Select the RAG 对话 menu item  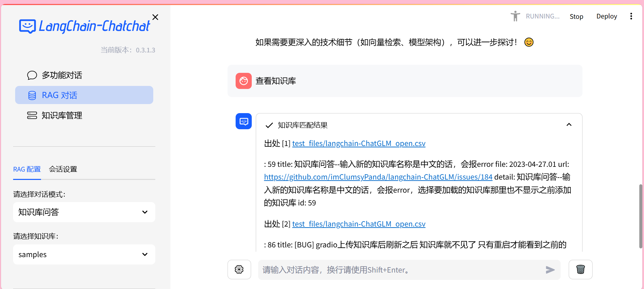coord(84,95)
